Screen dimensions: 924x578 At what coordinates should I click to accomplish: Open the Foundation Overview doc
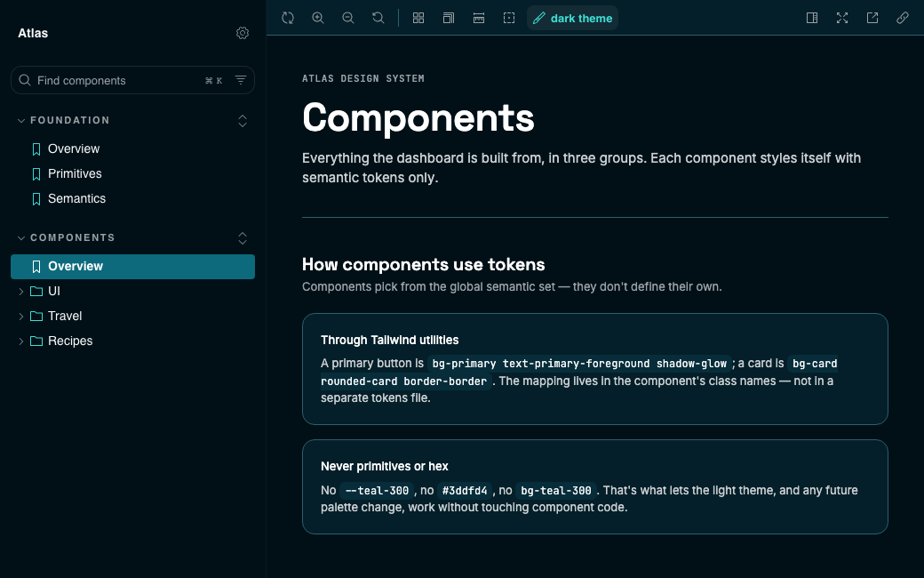click(x=74, y=149)
